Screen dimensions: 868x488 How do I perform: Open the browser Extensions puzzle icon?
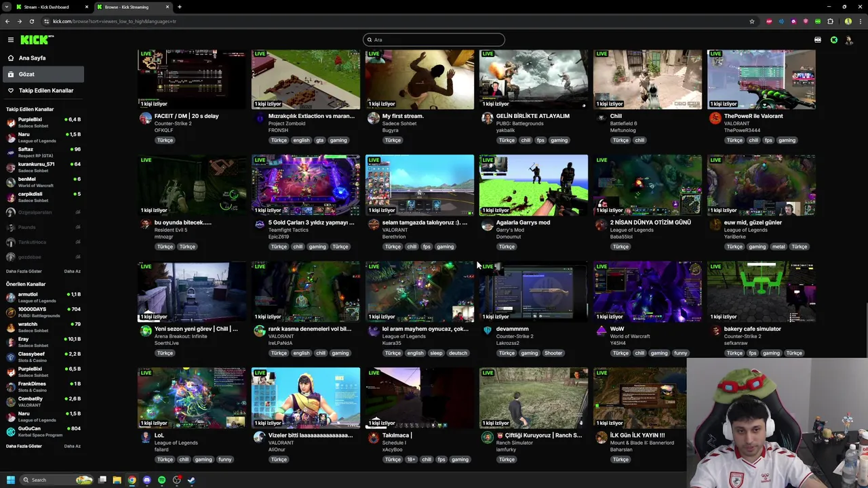830,21
